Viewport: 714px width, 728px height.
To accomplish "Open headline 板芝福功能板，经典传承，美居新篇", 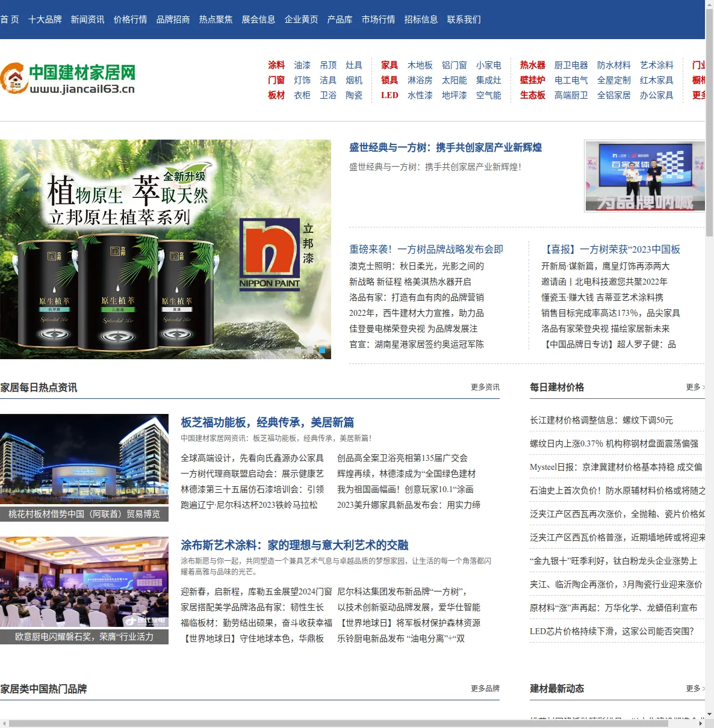I will [267, 422].
